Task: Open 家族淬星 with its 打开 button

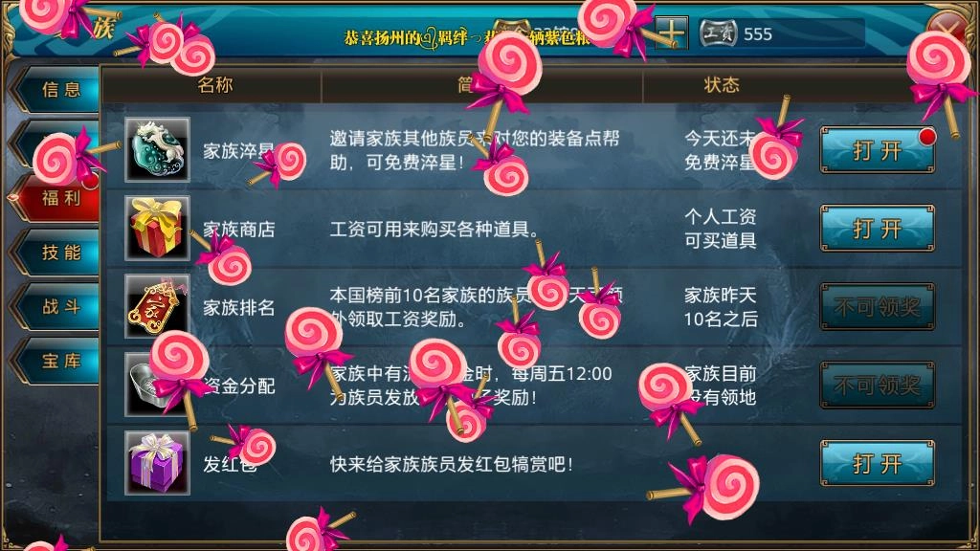Action: [878, 150]
